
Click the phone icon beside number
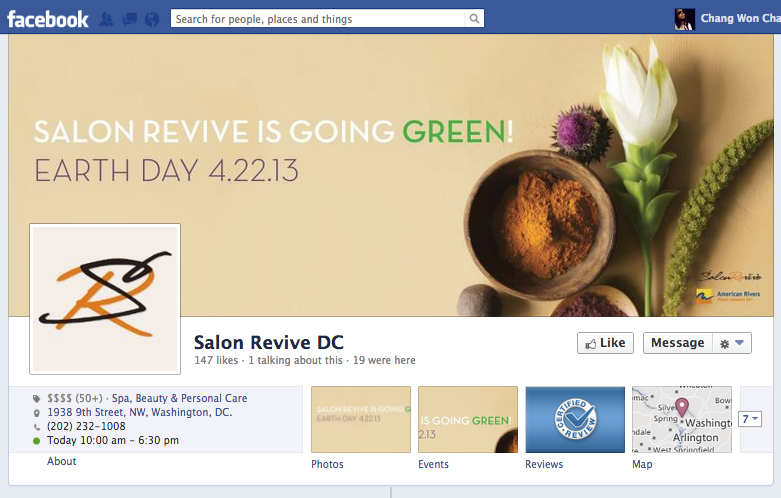pos(36,427)
